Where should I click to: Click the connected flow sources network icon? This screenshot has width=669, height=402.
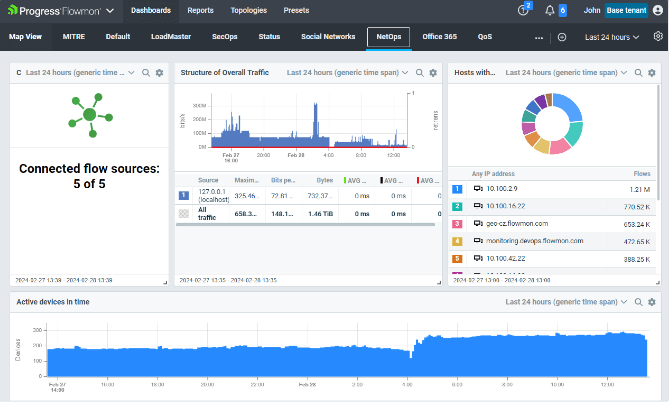pyautogui.click(x=90, y=116)
